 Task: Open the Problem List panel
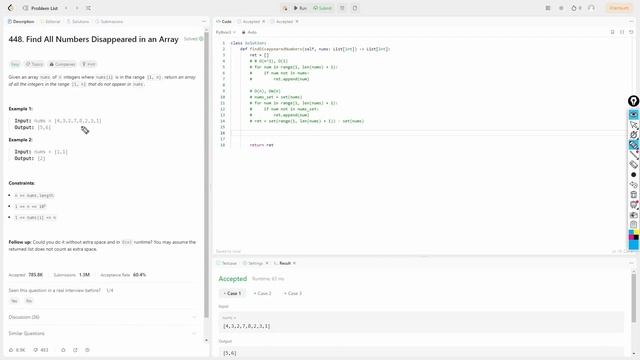[40, 8]
